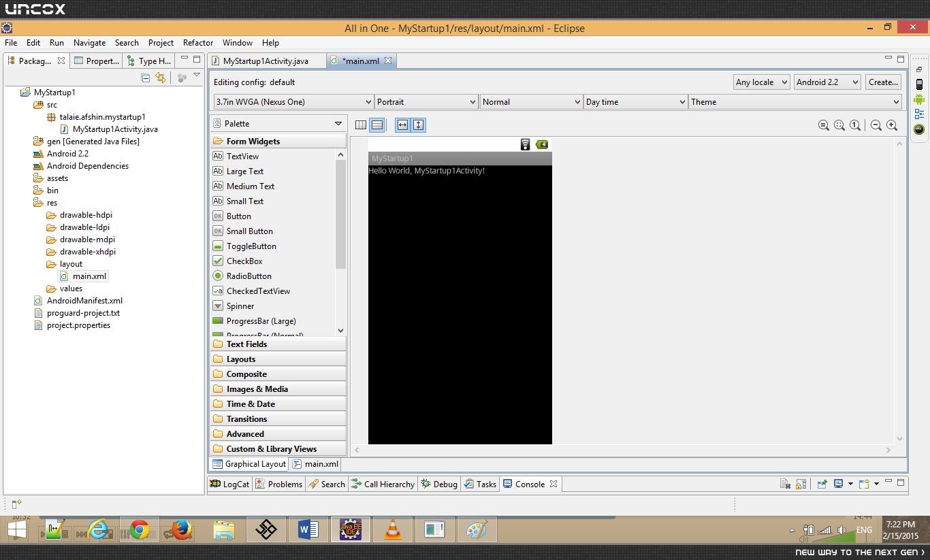Open the Project menu
The height and width of the screenshot is (560, 930).
point(161,43)
